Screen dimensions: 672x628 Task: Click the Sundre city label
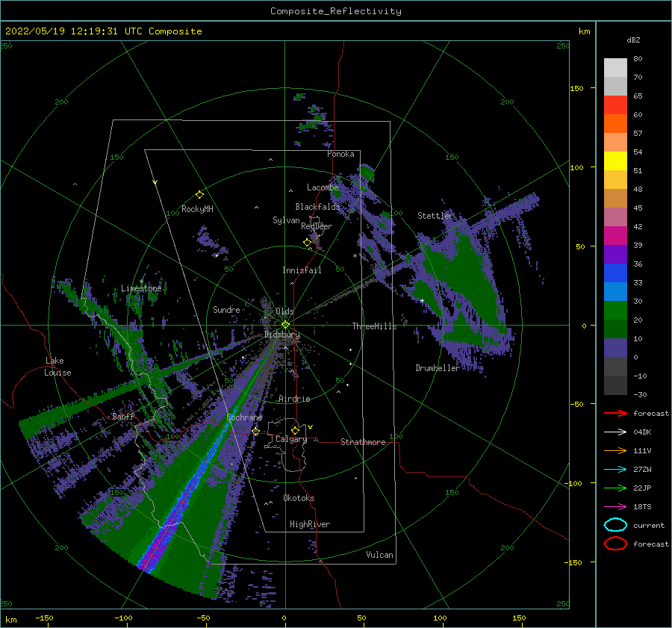click(226, 309)
